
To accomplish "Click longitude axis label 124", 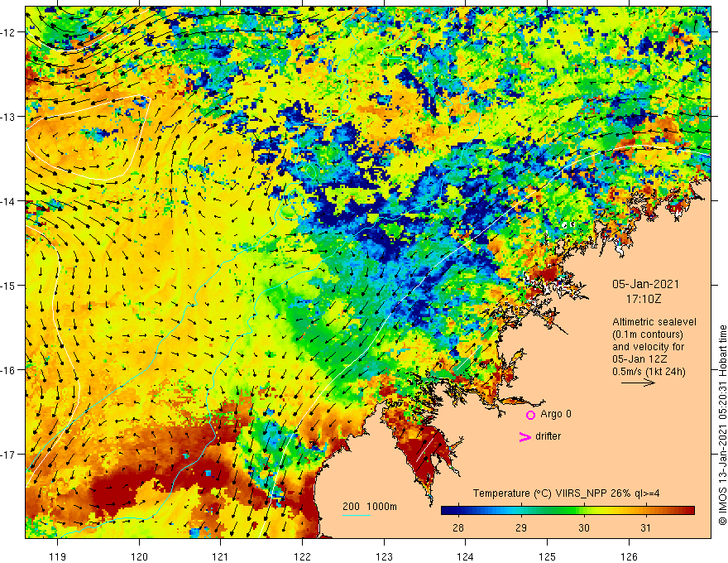I will [x=465, y=556].
